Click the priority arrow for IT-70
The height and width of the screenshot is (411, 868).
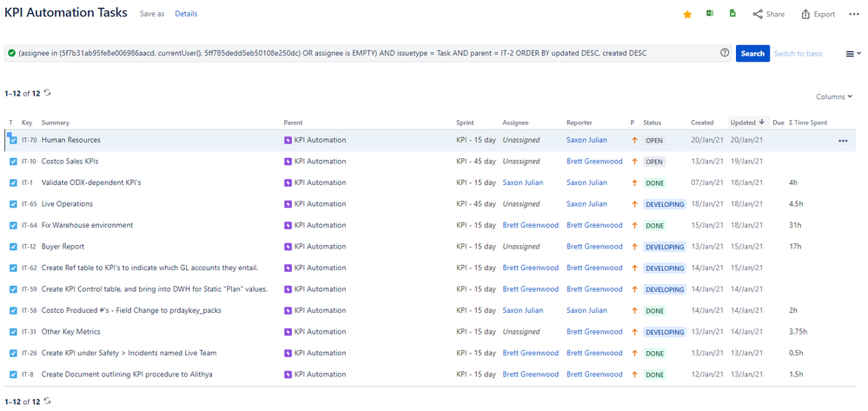(x=634, y=141)
